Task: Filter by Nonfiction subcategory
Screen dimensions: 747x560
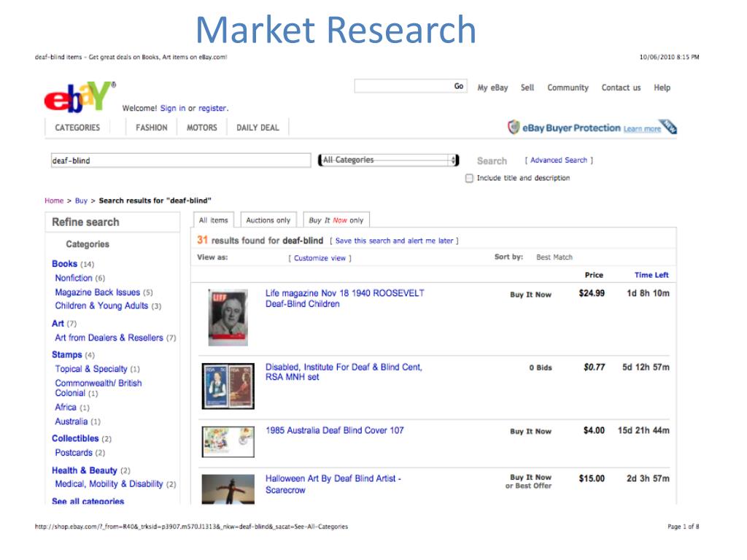Action: click(74, 278)
